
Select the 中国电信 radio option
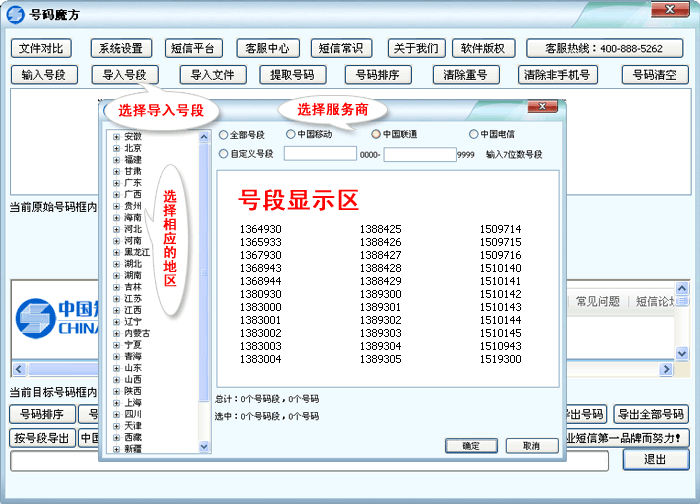[x=474, y=134]
